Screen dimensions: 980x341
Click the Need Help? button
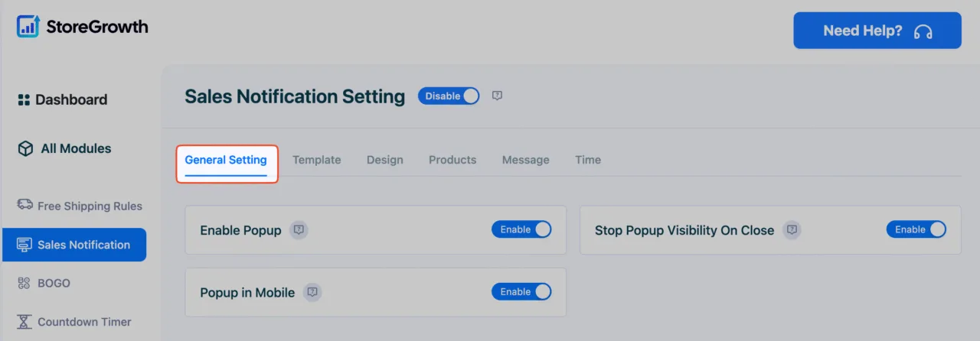point(877,31)
